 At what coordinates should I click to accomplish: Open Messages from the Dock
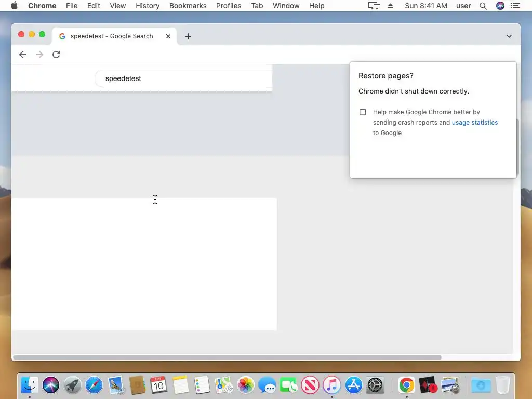tap(267, 385)
